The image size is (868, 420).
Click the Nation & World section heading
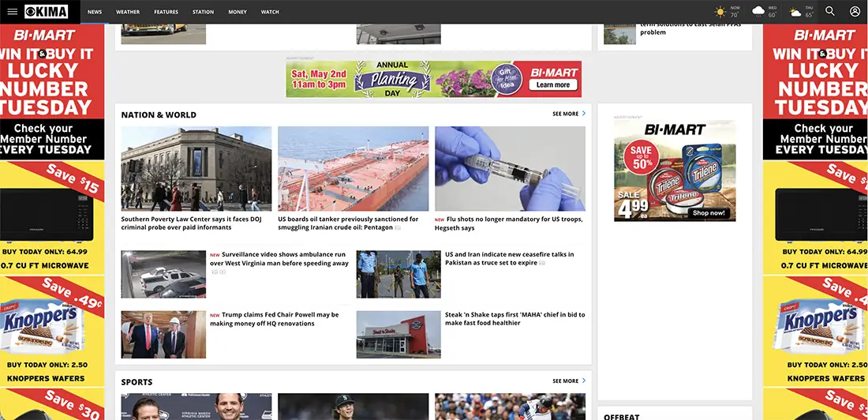159,114
